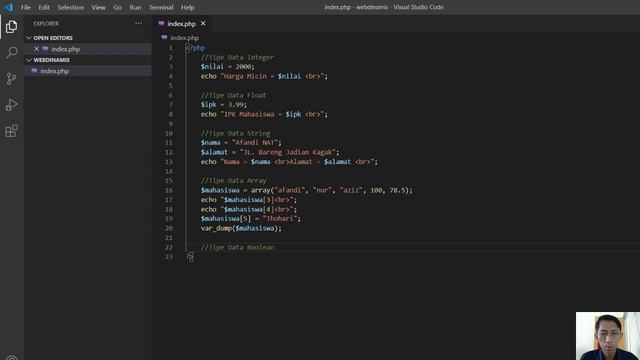Click index.php in the breadcrumb
This screenshot has height=360, width=640.
click(184, 38)
